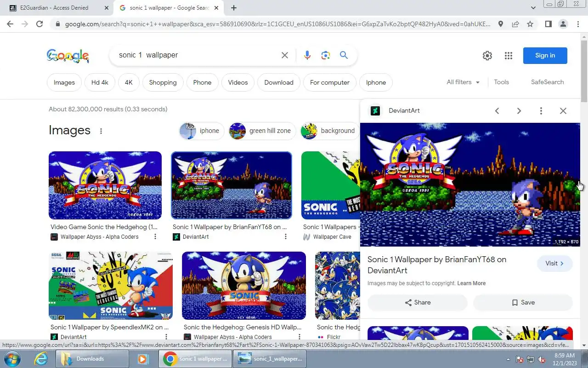Bookmark this page with the star icon
This screenshot has width=588, height=368.
(x=530, y=24)
